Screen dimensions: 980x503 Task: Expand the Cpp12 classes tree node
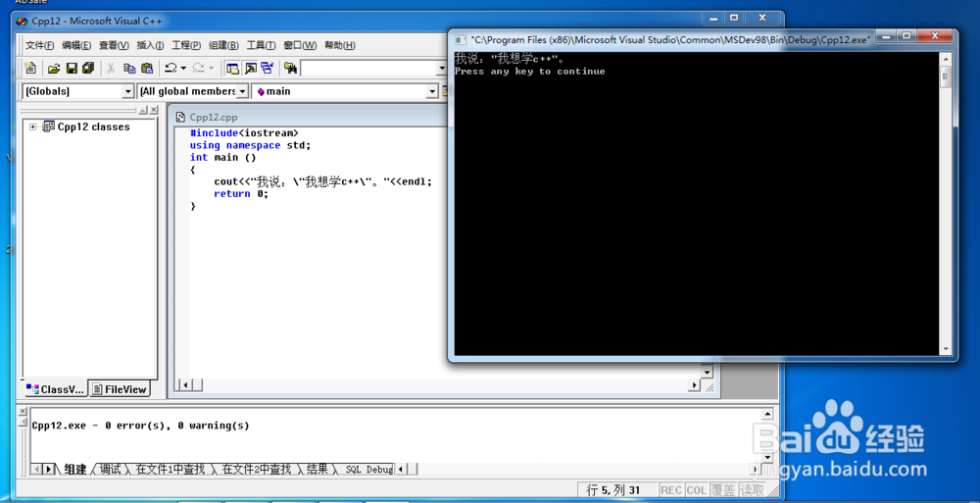coord(32,127)
